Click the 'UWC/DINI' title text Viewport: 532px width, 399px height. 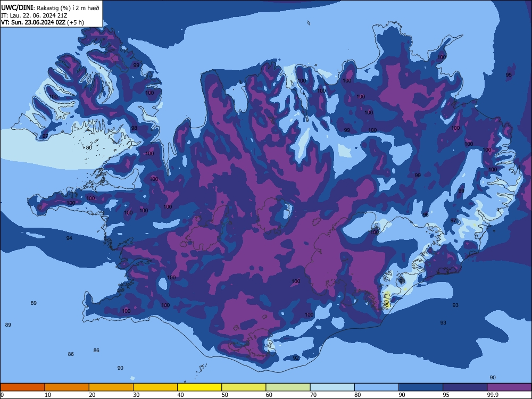(x=17, y=7)
